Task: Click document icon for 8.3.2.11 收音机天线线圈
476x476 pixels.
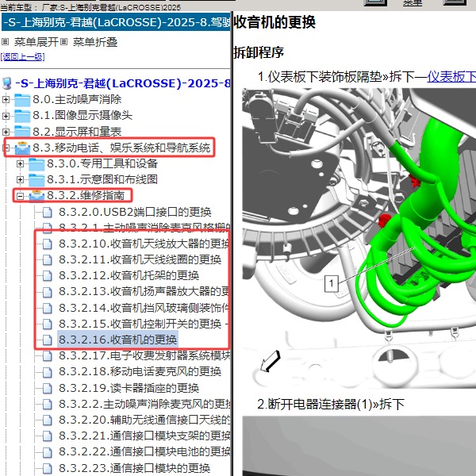Action: 48,259
